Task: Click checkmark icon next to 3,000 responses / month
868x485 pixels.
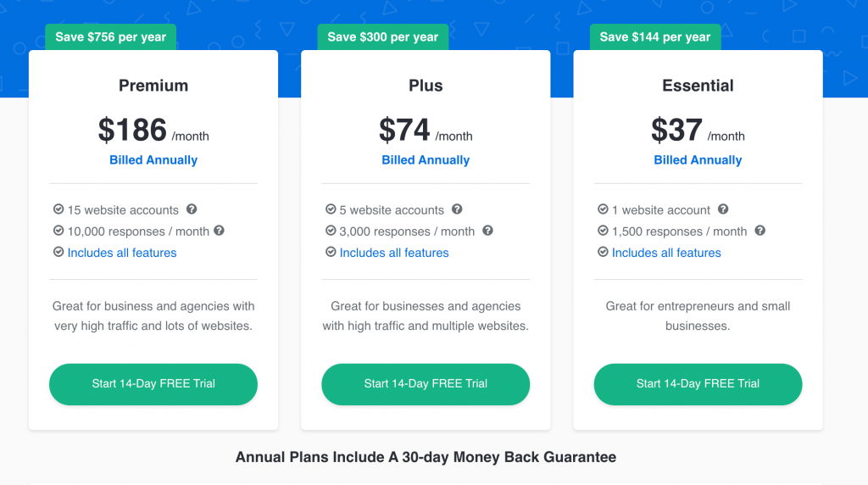Action: click(x=331, y=231)
